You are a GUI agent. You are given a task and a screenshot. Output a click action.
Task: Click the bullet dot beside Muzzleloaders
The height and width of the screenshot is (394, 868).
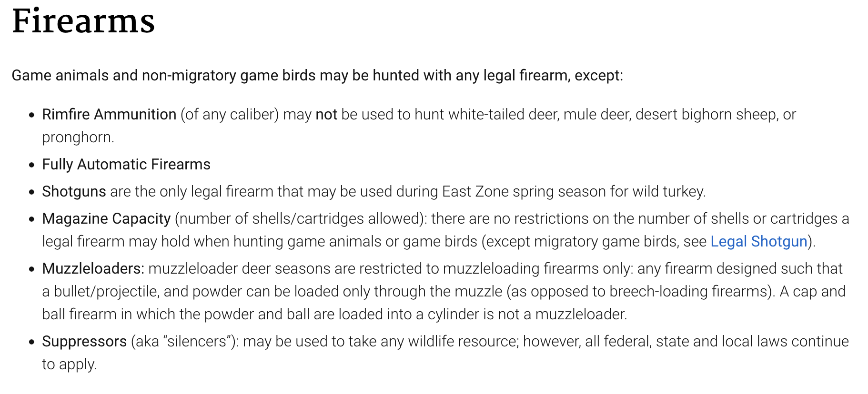[32, 269]
